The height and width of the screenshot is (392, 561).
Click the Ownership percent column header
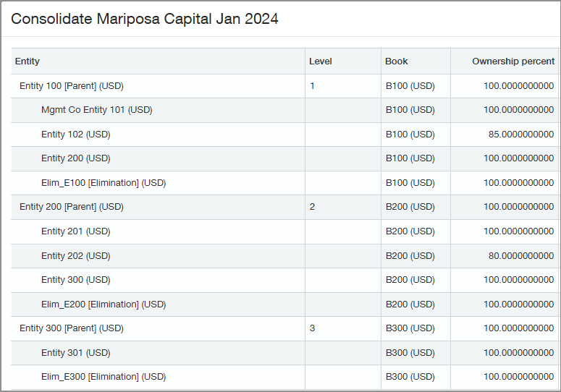(x=513, y=61)
